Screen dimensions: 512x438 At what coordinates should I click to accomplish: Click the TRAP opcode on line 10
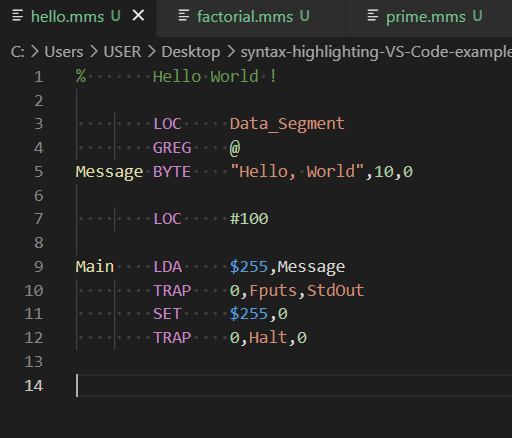click(172, 291)
